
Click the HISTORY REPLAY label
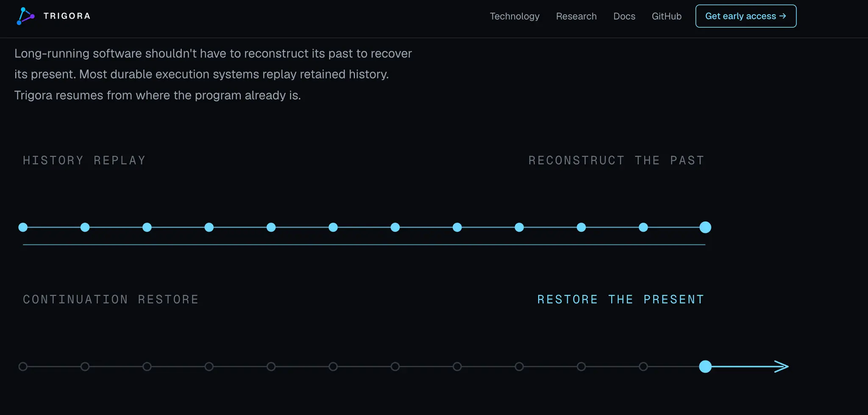point(84,160)
